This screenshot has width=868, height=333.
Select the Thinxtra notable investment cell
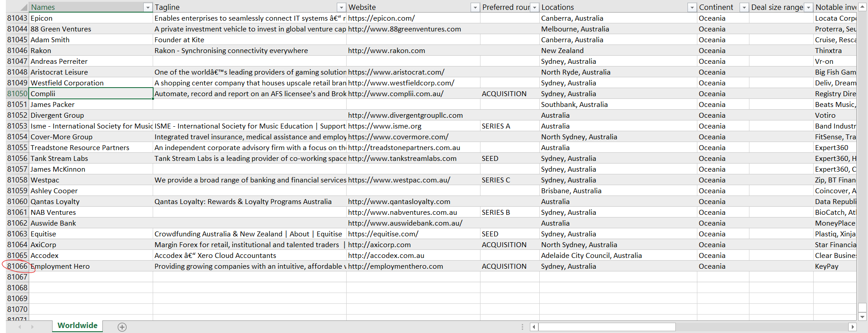835,50
